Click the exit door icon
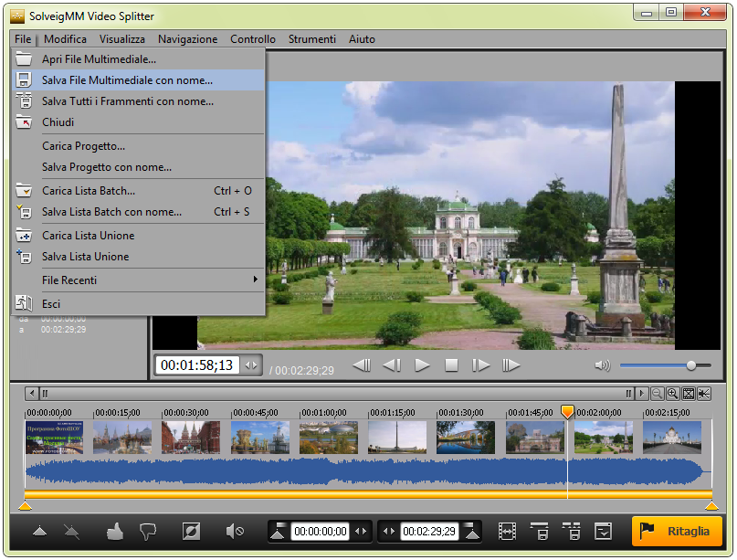Viewport: 737px width, 560px height. pos(24,303)
